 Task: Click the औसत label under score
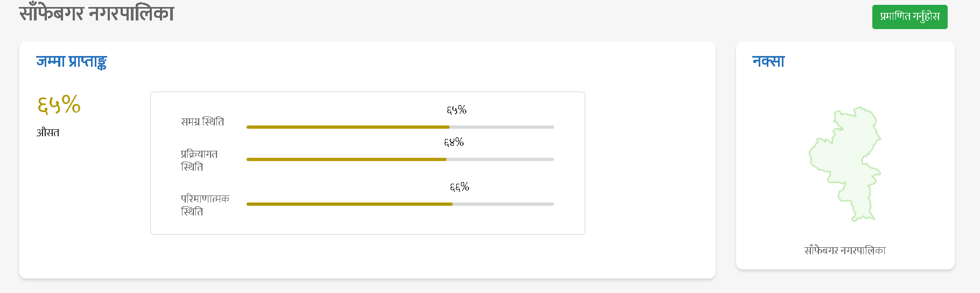48,132
